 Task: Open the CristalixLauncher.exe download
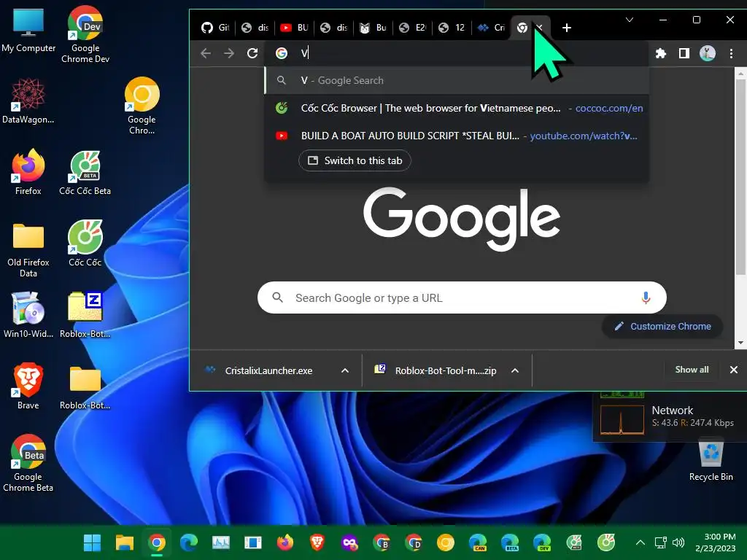[268, 370]
